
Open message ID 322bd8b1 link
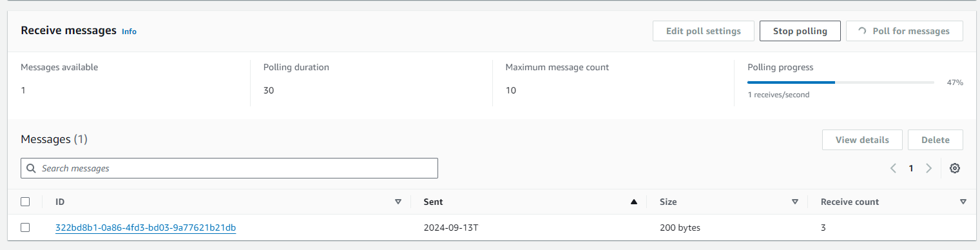click(146, 227)
